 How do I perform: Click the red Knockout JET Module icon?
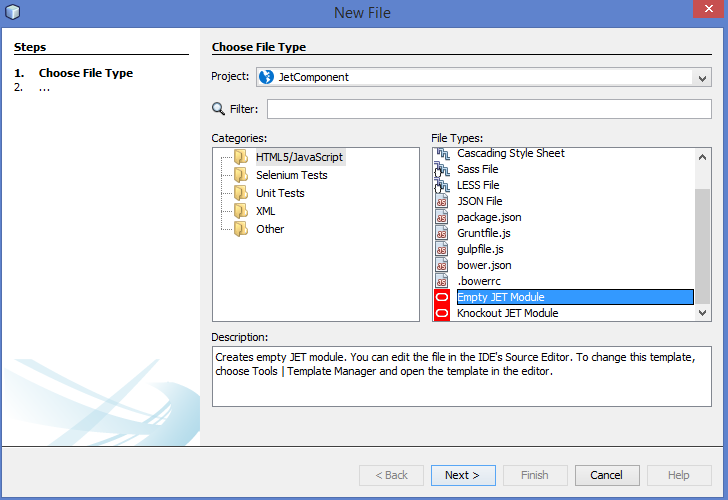pyautogui.click(x=442, y=313)
